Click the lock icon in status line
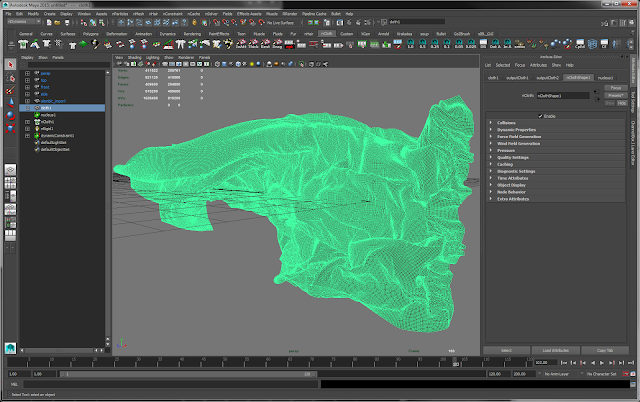Screen dimensions: 640x402 coord(194,22)
